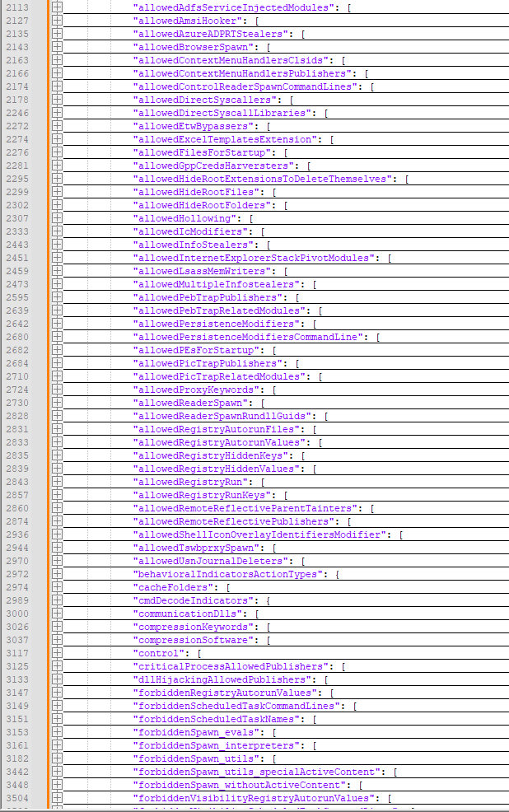Click the "allowedPicTrapPublishers" key

pos(212,363)
